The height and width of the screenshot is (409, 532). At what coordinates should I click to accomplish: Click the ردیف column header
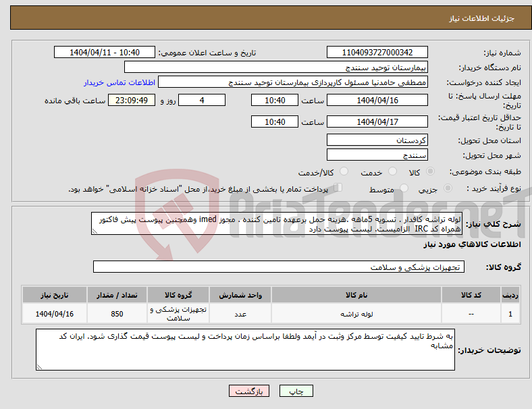(510, 295)
